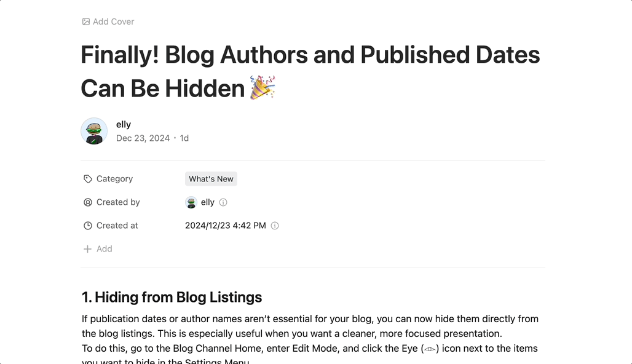Click the large elly author avatar
The width and height of the screenshot is (632, 364).
[94, 131]
